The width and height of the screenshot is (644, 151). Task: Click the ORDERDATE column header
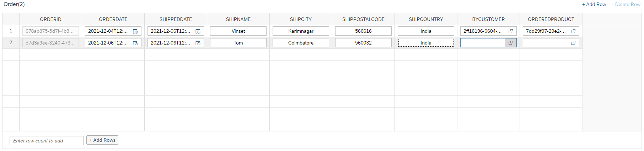point(113,19)
